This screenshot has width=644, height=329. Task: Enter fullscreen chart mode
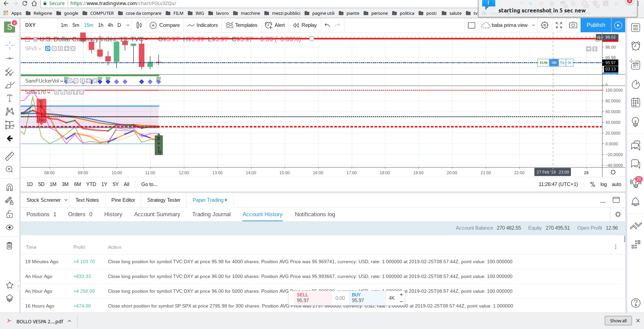559,25
